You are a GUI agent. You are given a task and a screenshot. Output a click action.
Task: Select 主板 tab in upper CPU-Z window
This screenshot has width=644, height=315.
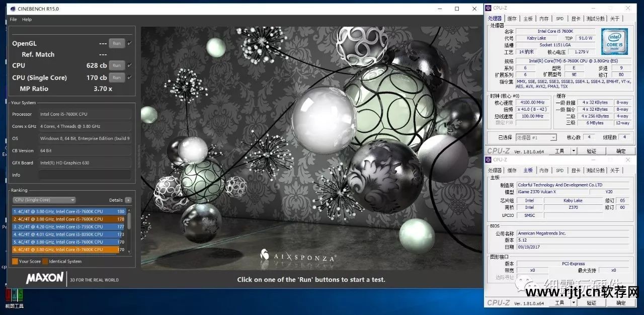[x=528, y=19]
